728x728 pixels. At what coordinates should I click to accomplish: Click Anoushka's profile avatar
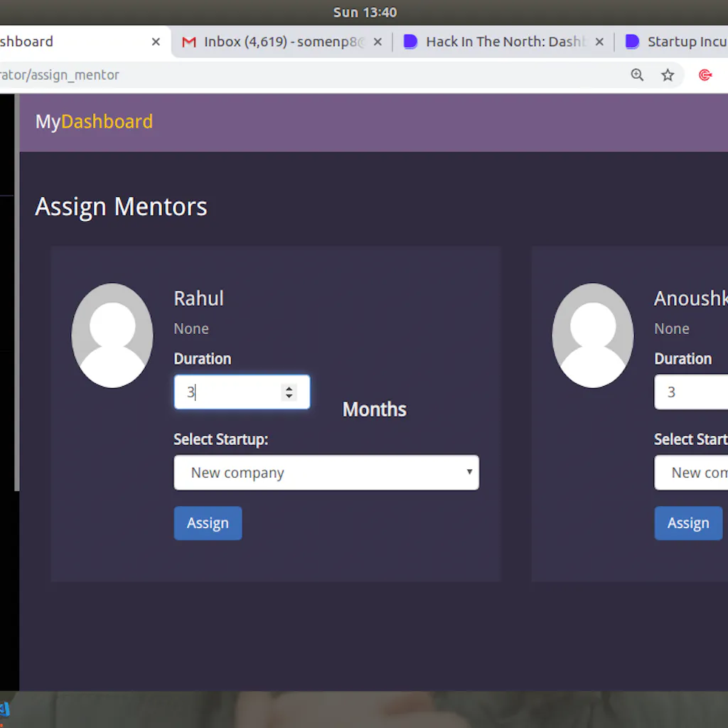click(x=592, y=336)
